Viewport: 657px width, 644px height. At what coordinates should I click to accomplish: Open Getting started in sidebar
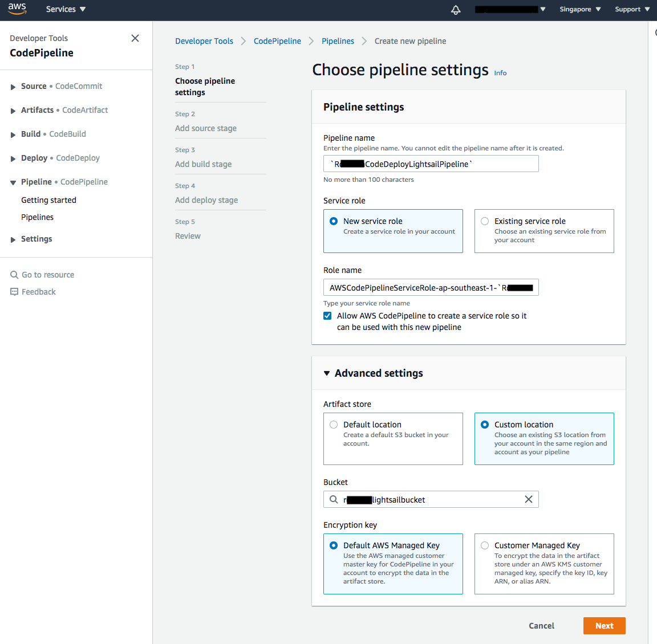[48, 200]
